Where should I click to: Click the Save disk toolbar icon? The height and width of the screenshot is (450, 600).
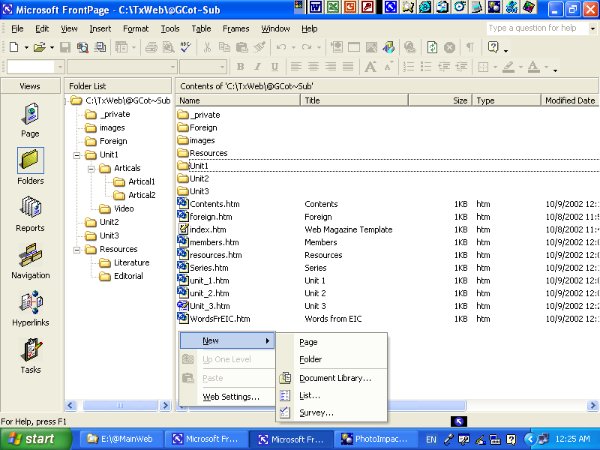[65, 47]
